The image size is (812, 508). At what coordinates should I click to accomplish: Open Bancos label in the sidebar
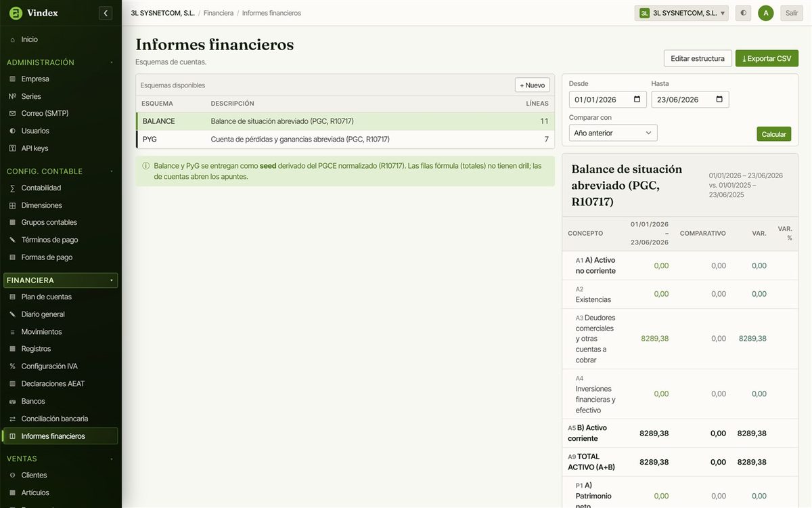pyautogui.click(x=33, y=402)
